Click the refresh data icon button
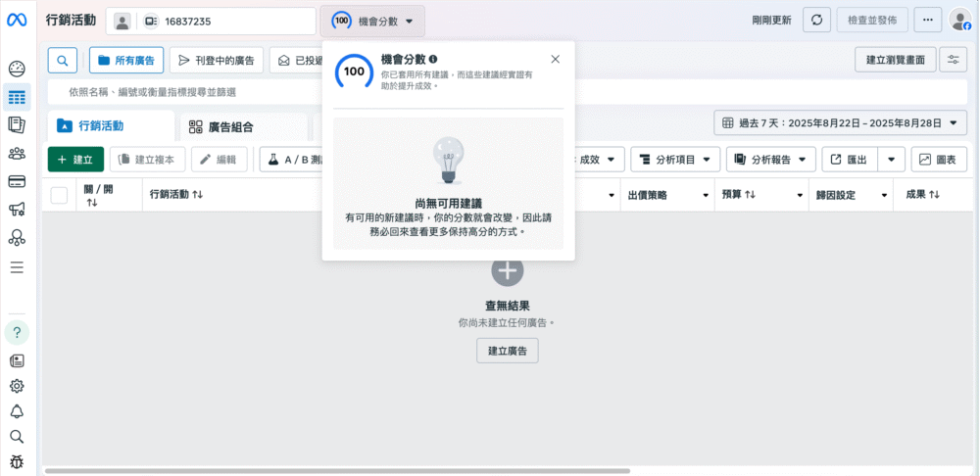This screenshot has width=980, height=476. point(816,20)
